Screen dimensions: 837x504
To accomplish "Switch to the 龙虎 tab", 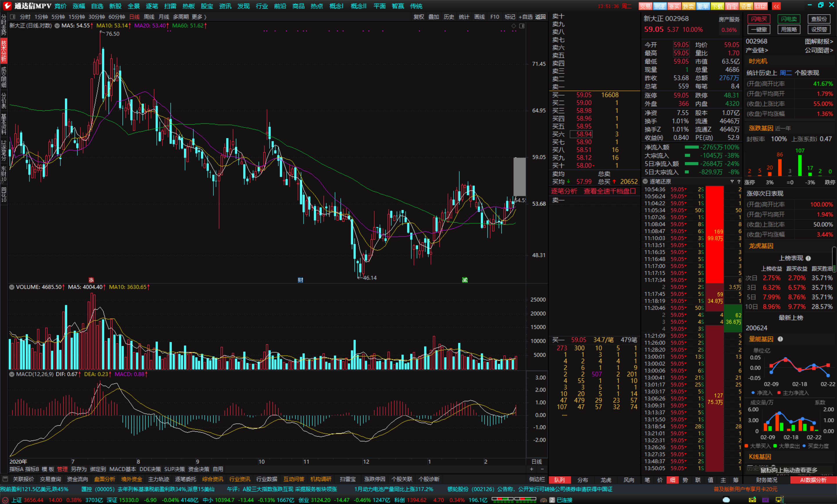I will (606, 480).
